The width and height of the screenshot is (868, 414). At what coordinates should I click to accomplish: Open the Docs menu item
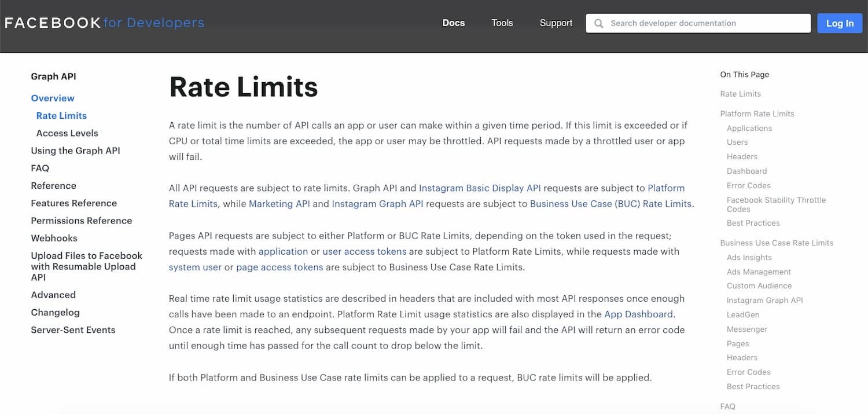pos(453,23)
